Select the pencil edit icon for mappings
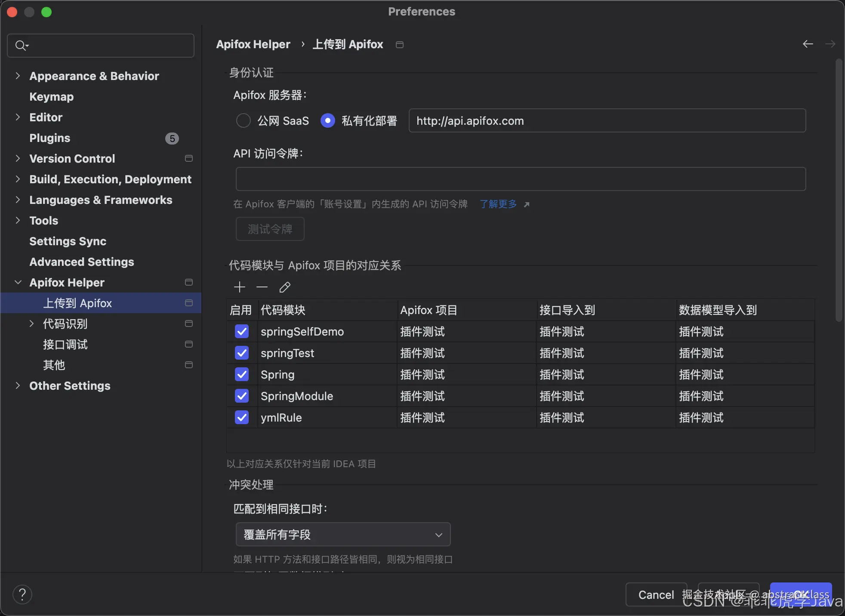 coord(284,287)
